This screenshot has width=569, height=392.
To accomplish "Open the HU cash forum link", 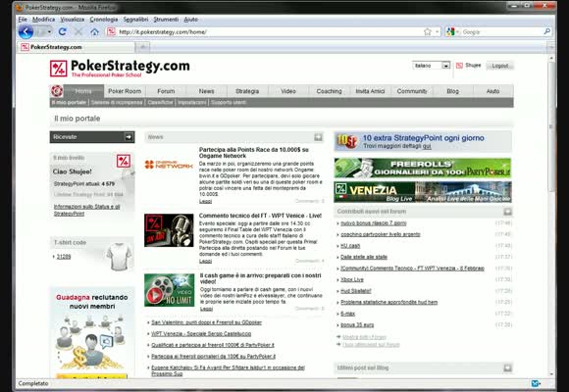I will 350,246.
